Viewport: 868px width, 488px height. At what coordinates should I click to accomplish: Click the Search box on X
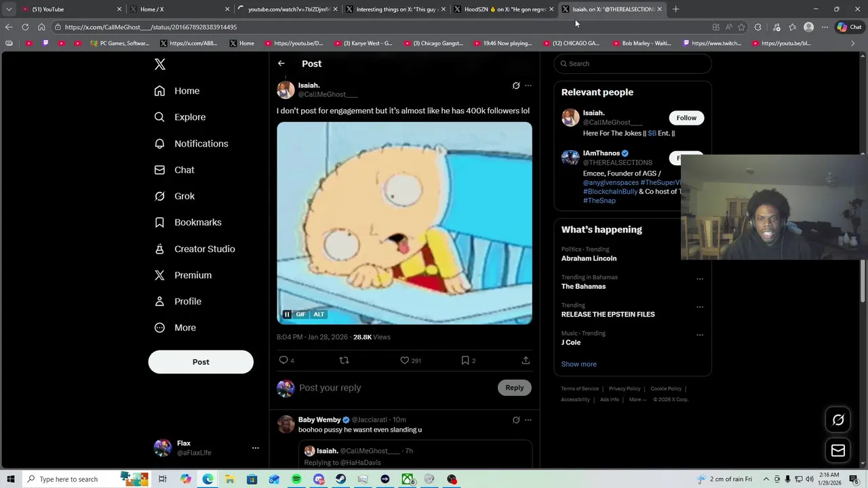click(x=633, y=64)
